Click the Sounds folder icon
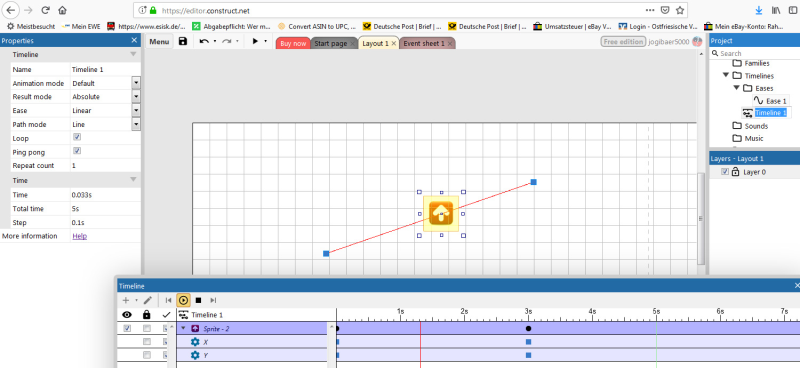 click(x=737, y=126)
